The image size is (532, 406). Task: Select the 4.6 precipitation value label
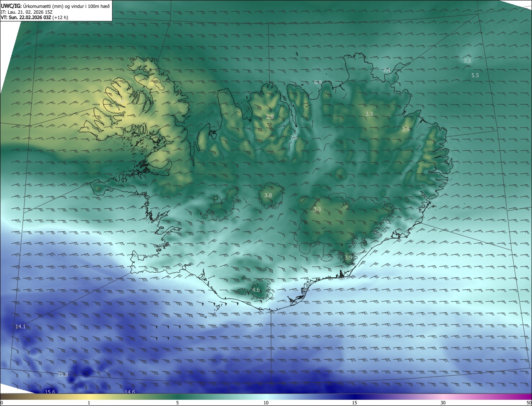coord(256,290)
